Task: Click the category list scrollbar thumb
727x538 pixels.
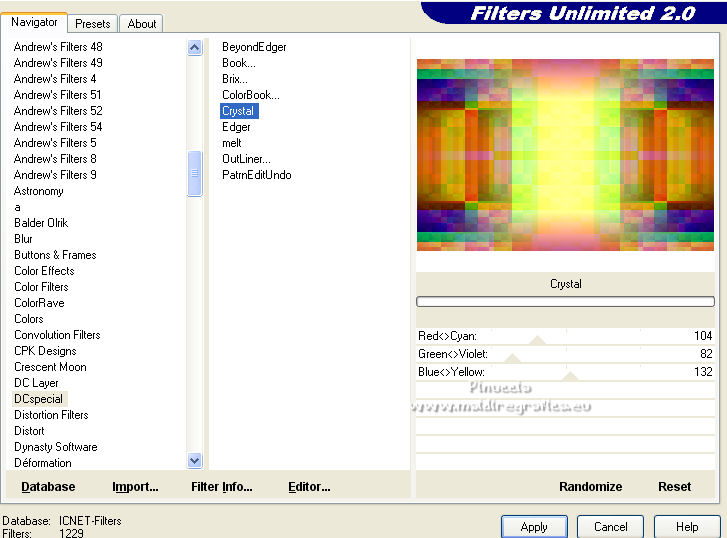Action: coord(195,173)
